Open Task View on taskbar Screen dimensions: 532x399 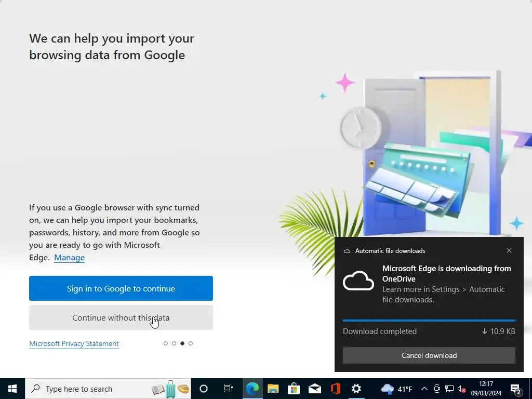point(229,389)
